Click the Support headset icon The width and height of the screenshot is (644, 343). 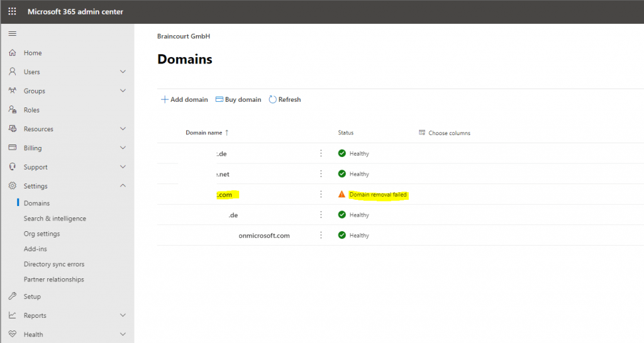coord(13,166)
